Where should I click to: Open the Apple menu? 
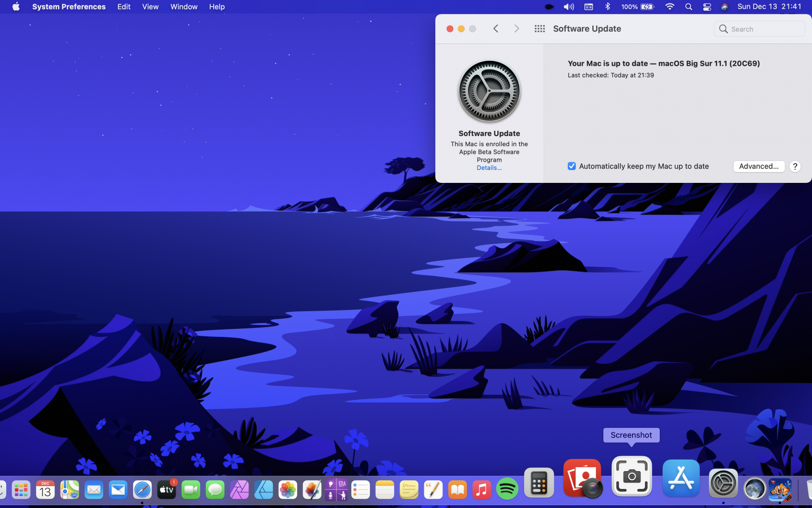[x=16, y=7]
